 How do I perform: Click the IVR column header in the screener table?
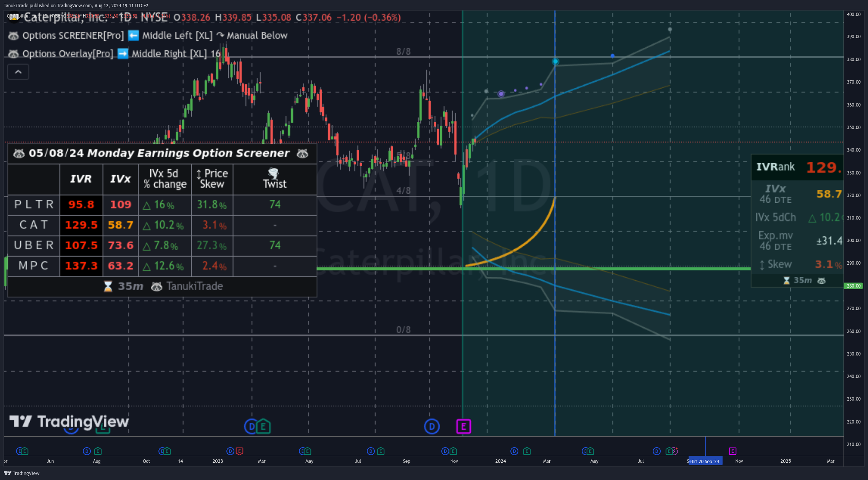pos(81,179)
